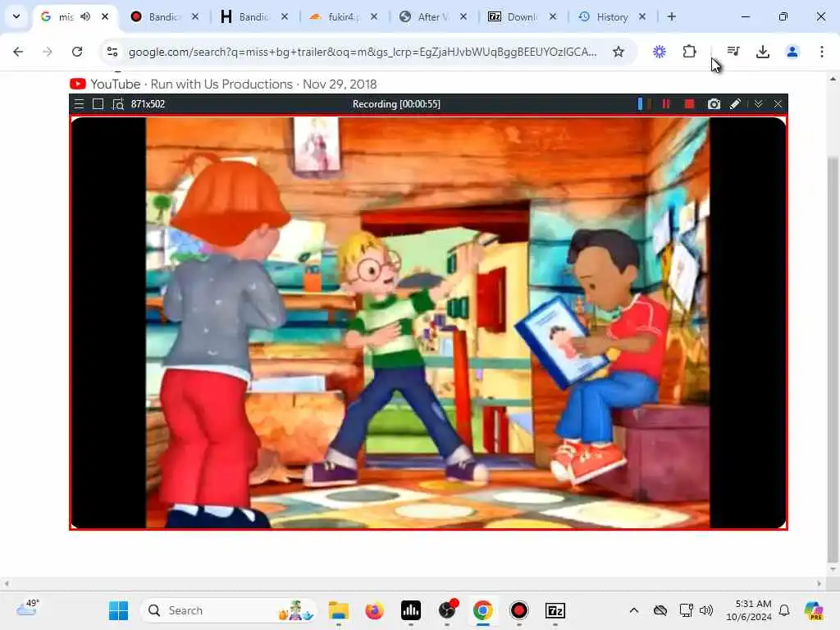Image resolution: width=840 pixels, height=630 pixels.
Task: Go back with the browser back arrow
Action: [x=18, y=52]
